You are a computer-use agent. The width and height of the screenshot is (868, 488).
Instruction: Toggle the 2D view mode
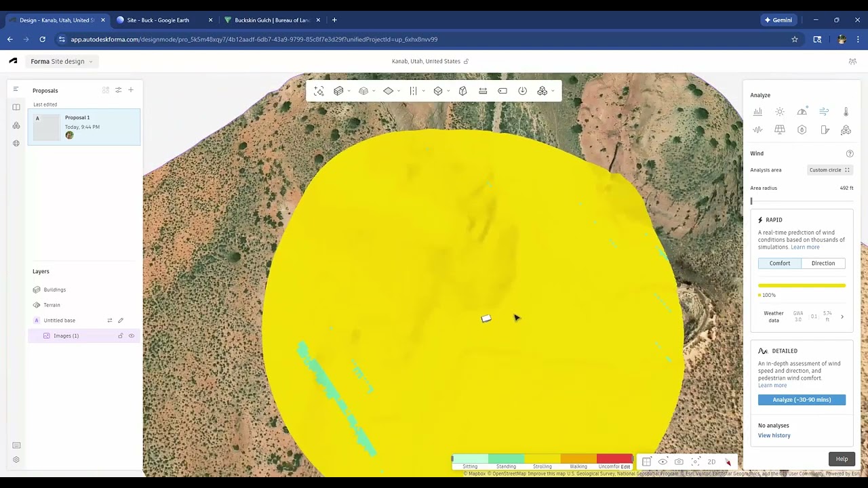[711, 462]
